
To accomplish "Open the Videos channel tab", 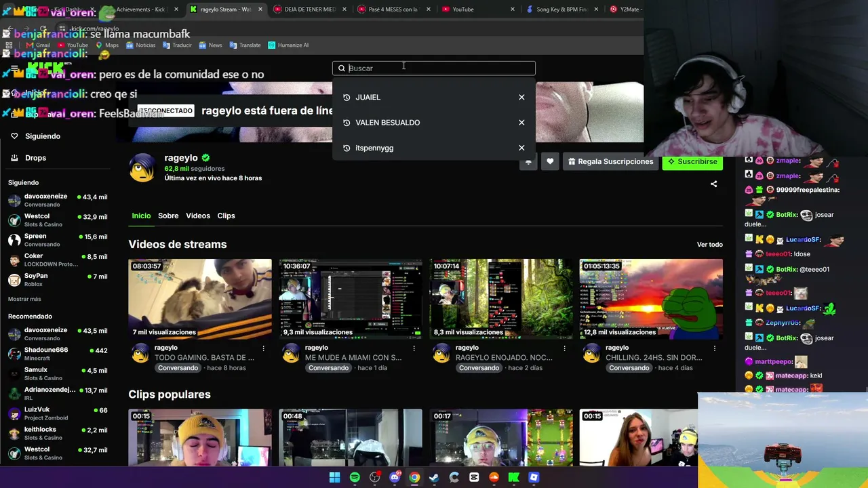I will click(x=198, y=216).
